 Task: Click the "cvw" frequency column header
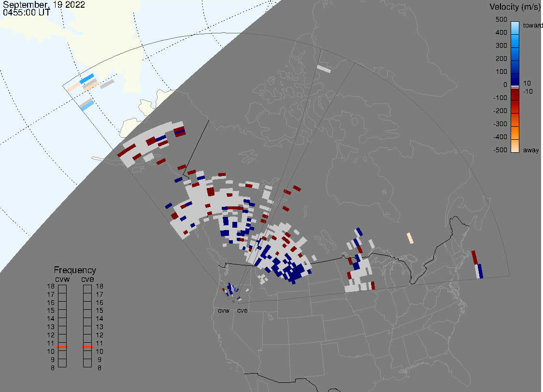pos(62,279)
